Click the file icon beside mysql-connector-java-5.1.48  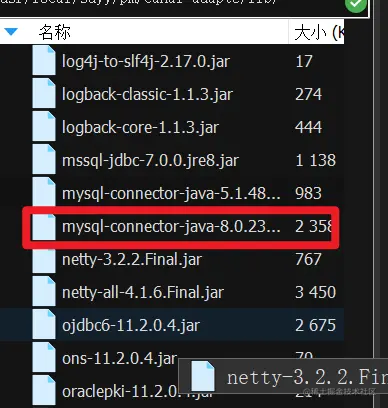coord(44,192)
